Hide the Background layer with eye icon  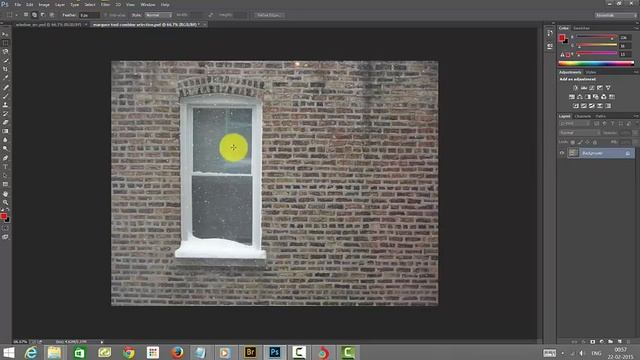coord(562,153)
